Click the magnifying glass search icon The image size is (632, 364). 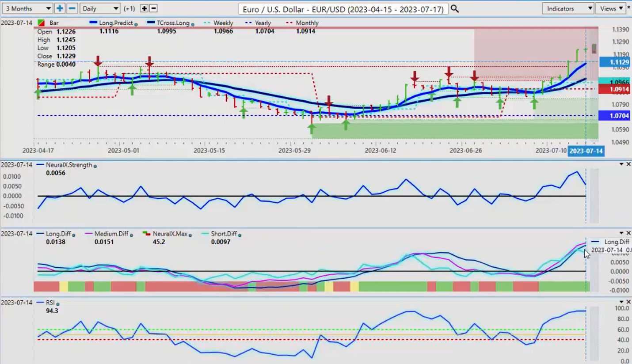point(454,9)
